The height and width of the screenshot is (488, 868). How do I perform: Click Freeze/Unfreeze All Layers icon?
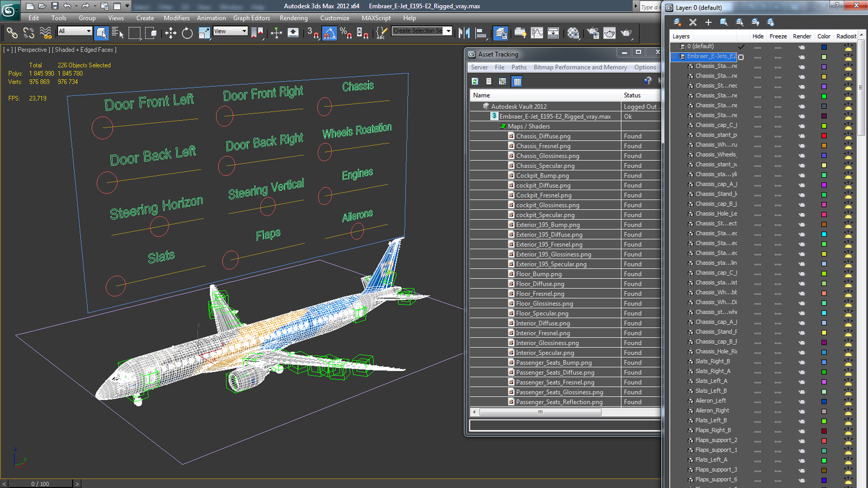[x=771, y=22]
